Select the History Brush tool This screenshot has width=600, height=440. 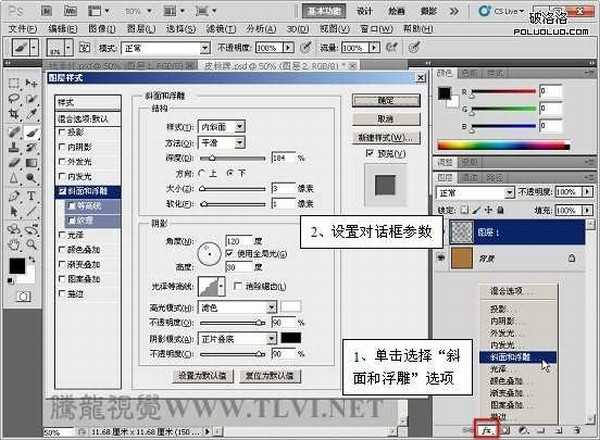31,147
